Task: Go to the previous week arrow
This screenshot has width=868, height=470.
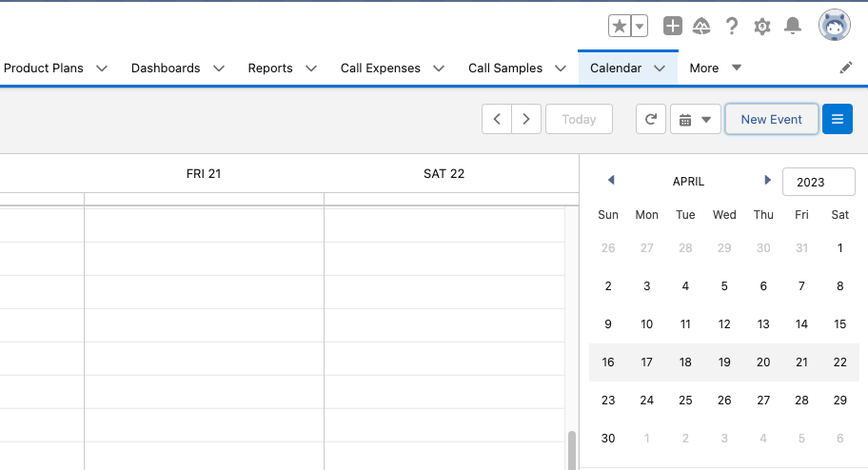Action: click(x=497, y=119)
